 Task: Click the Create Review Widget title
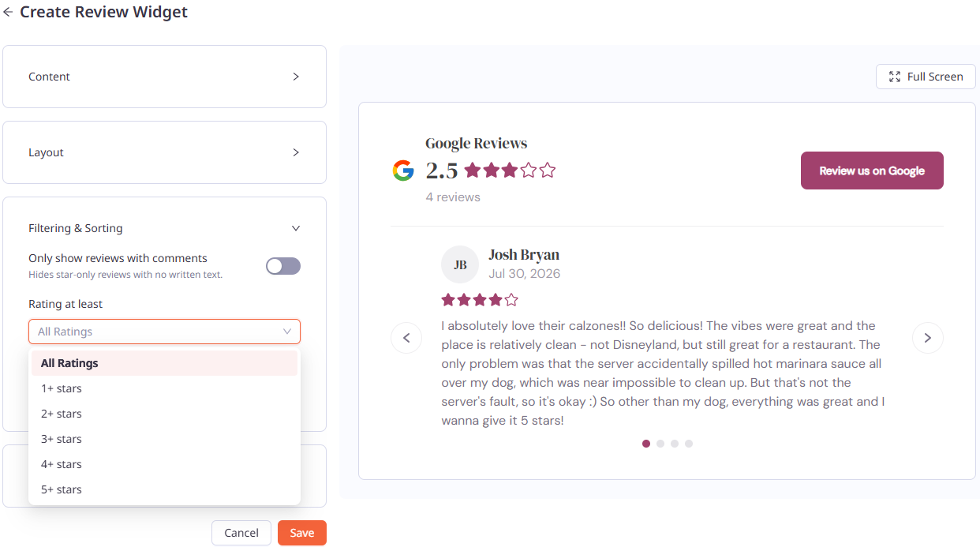click(104, 13)
